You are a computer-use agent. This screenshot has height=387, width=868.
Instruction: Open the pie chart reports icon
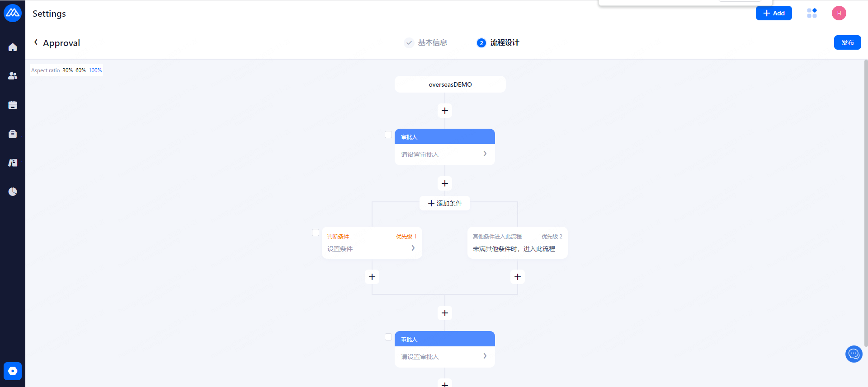point(13,191)
